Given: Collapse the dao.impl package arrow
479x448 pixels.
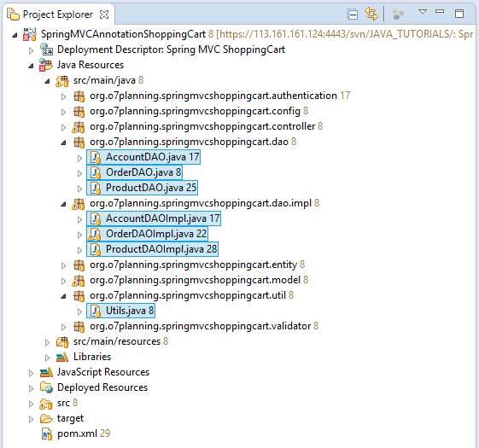Looking at the screenshot, I should (x=63, y=204).
